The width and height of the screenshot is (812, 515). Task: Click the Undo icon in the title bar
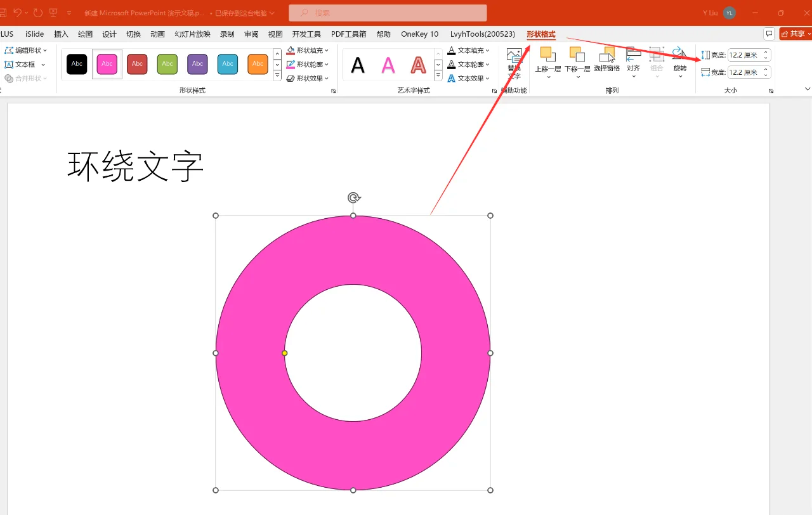17,13
